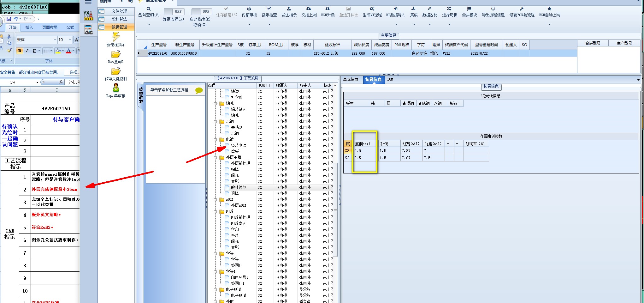Viewport: 644px width, 303px height.
Task: Toggle Underline in Excel ribbon
Action: pos(34,51)
